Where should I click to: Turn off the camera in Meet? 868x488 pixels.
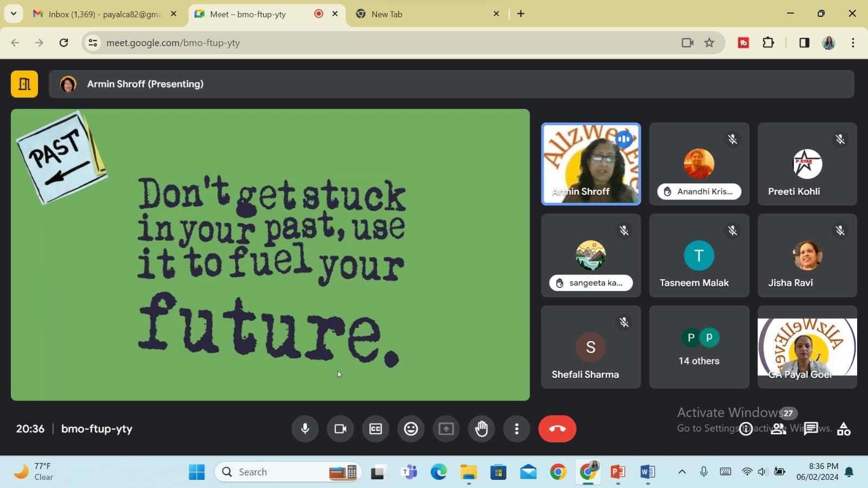point(340,429)
